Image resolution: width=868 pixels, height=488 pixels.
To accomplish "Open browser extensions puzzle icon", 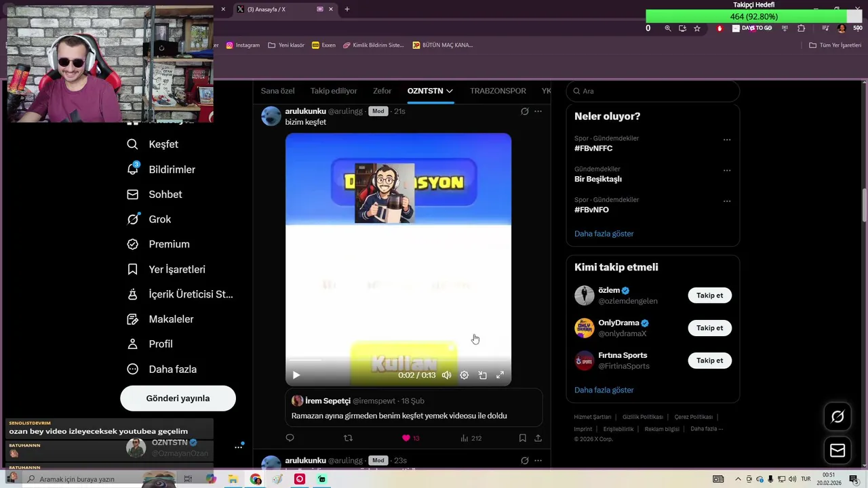I will [x=802, y=28].
